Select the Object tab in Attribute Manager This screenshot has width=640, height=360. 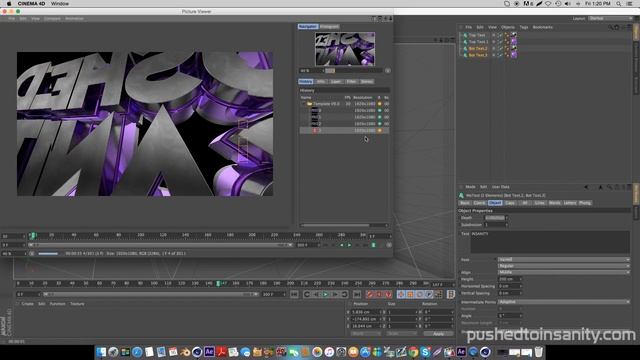pos(495,203)
